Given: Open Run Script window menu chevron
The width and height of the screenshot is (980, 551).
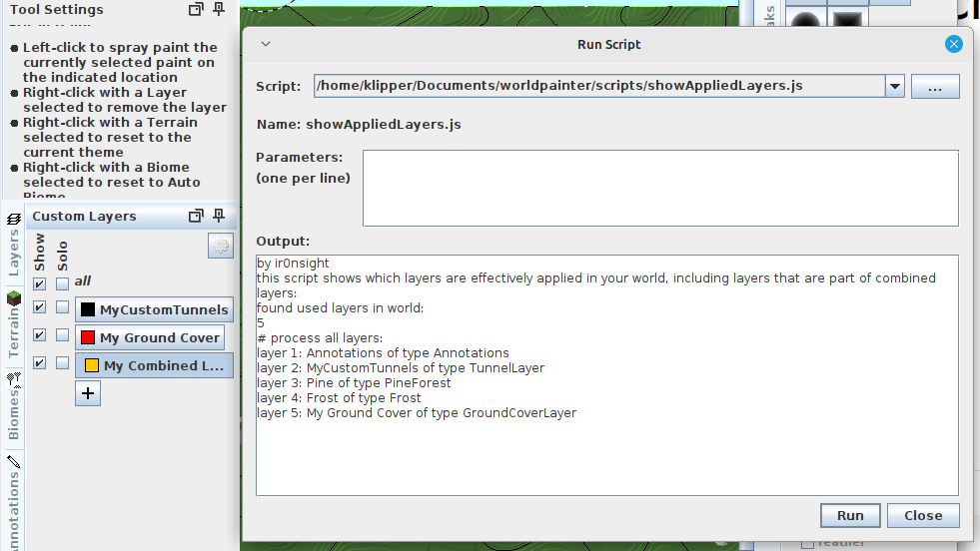Looking at the screenshot, I should coord(265,44).
